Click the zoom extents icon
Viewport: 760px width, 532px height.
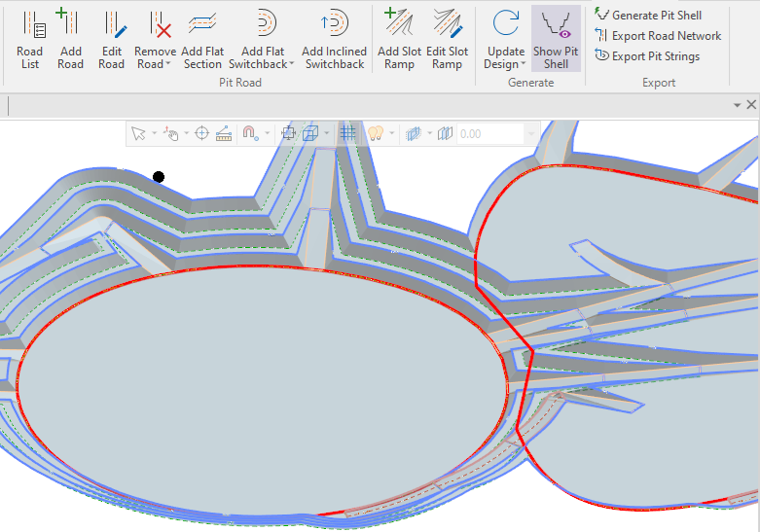click(288, 133)
